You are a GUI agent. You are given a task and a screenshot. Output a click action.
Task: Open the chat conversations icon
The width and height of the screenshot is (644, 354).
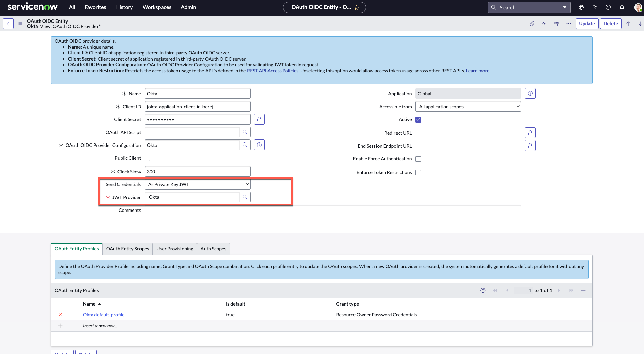click(595, 7)
